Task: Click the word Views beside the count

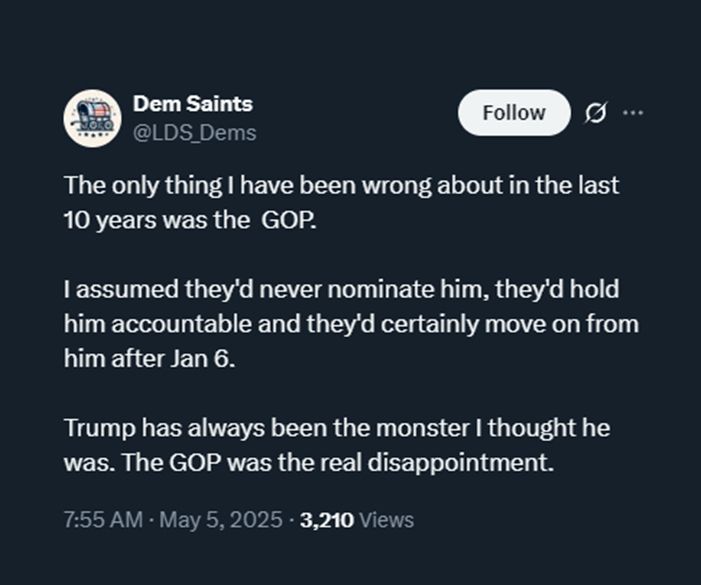Action: [x=386, y=520]
